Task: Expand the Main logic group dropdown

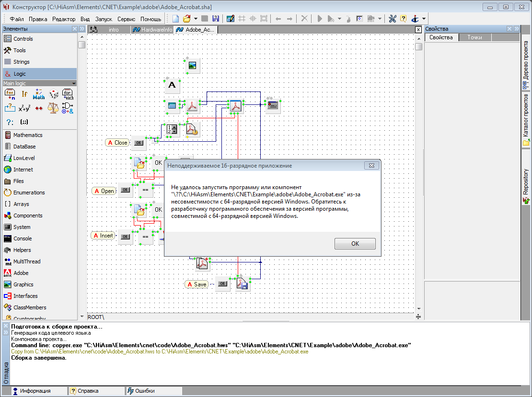Action: [x=73, y=83]
